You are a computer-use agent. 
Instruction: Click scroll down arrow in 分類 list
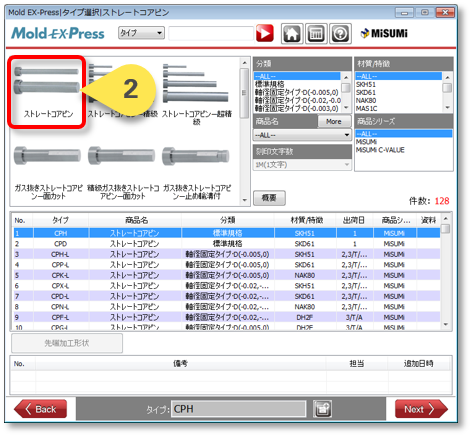coord(346,108)
